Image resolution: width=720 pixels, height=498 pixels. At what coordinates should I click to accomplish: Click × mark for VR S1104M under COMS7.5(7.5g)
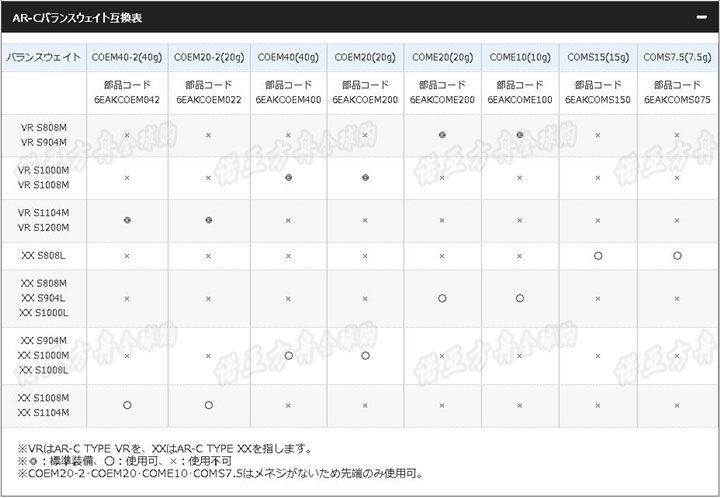677,221
